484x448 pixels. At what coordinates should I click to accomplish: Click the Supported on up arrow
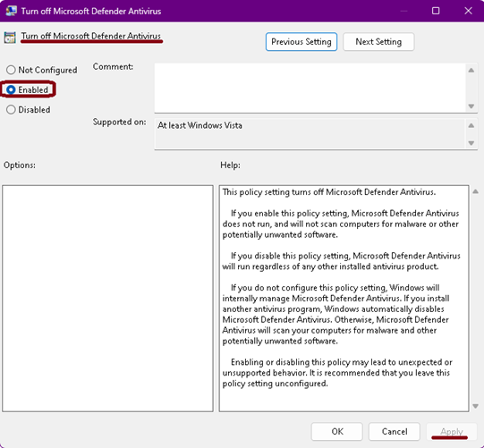[471, 125]
